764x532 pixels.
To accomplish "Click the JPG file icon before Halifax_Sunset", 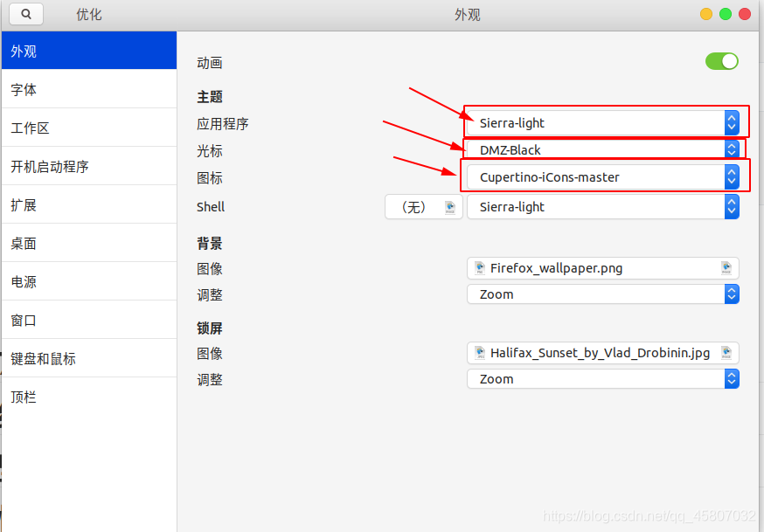I will pyautogui.click(x=480, y=353).
